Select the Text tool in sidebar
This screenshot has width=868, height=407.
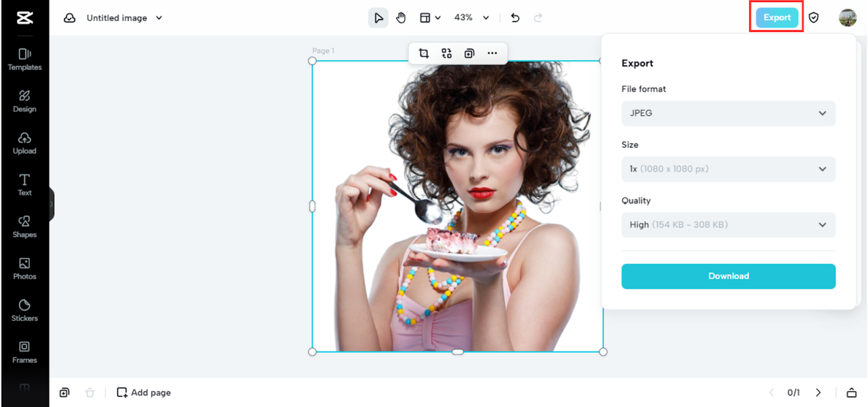(x=24, y=185)
